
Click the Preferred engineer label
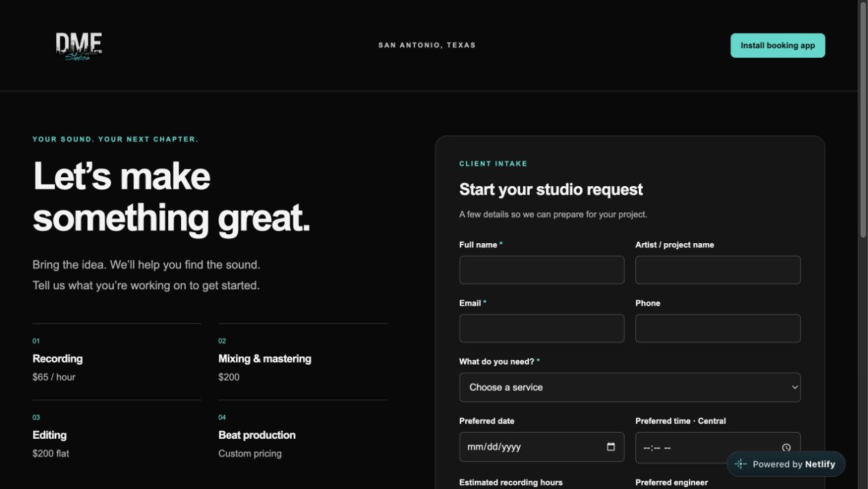pos(672,483)
